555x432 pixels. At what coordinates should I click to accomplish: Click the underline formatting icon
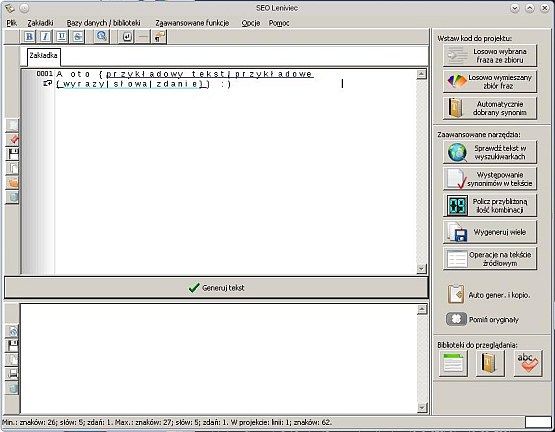(x=62, y=36)
